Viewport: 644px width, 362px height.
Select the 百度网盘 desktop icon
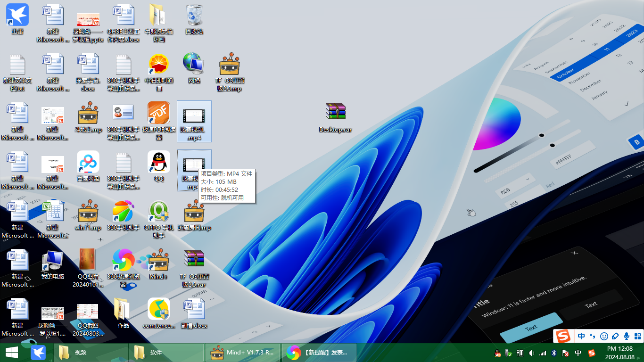(88, 166)
